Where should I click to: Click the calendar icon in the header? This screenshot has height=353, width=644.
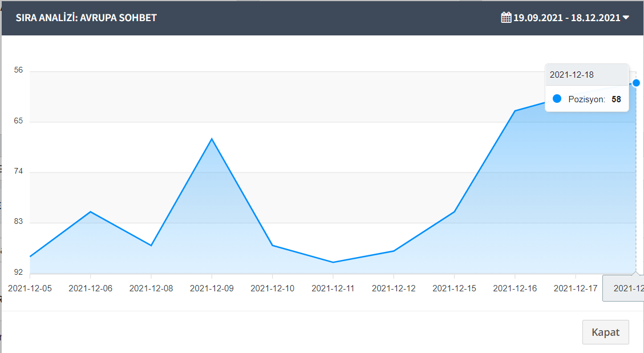coord(506,17)
